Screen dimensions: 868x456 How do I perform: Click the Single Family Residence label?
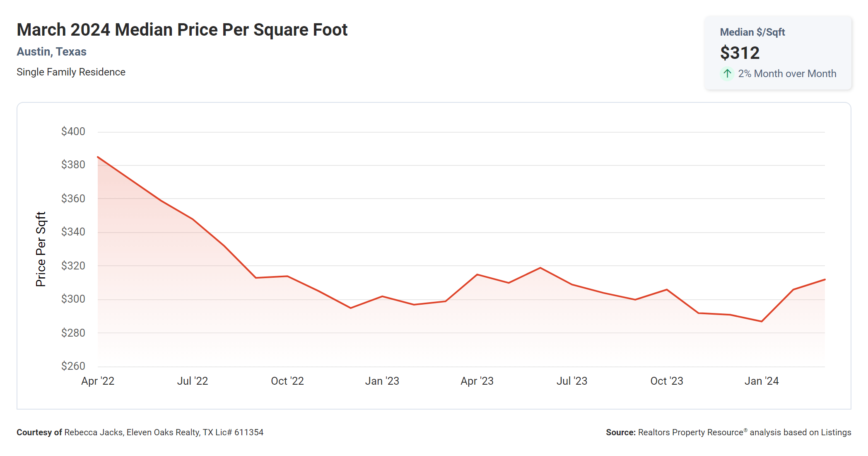point(71,72)
